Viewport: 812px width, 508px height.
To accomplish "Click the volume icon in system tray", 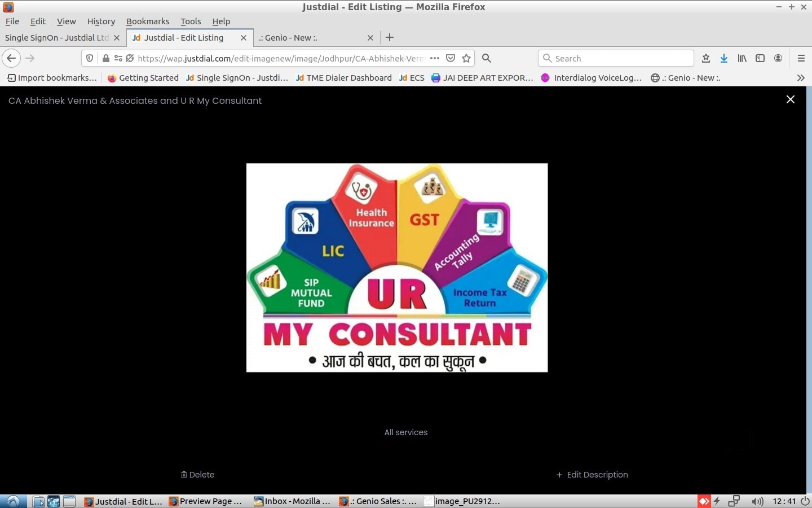I will click(x=757, y=501).
